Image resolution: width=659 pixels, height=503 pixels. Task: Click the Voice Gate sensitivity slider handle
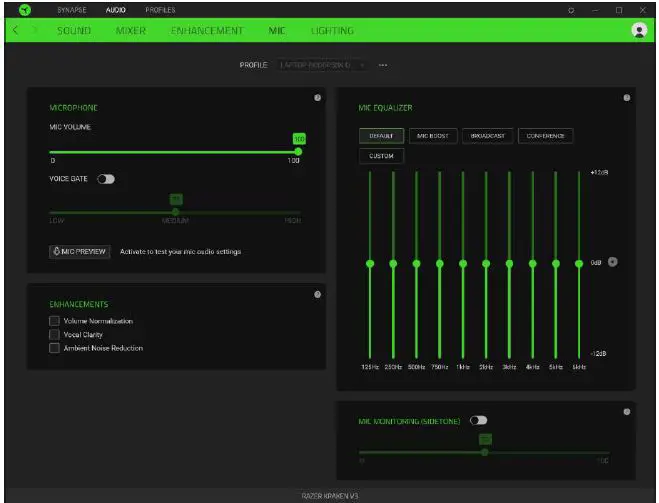[x=176, y=212]
